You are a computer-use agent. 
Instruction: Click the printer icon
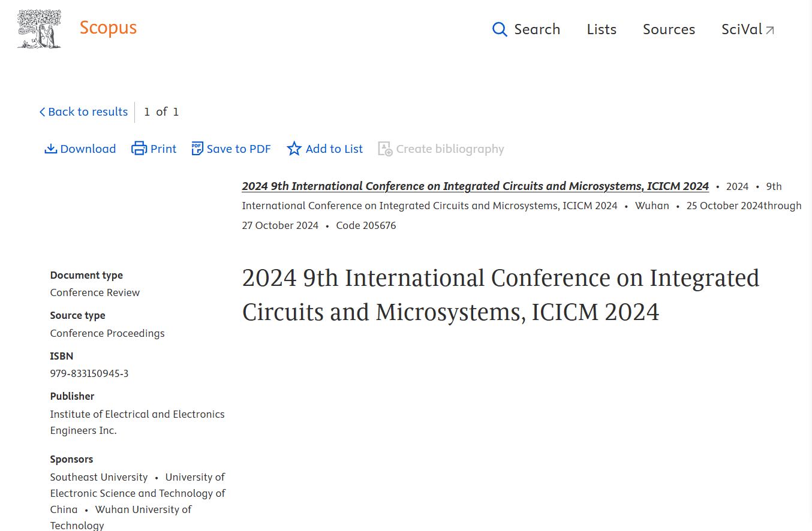click(x=139, y=149)
